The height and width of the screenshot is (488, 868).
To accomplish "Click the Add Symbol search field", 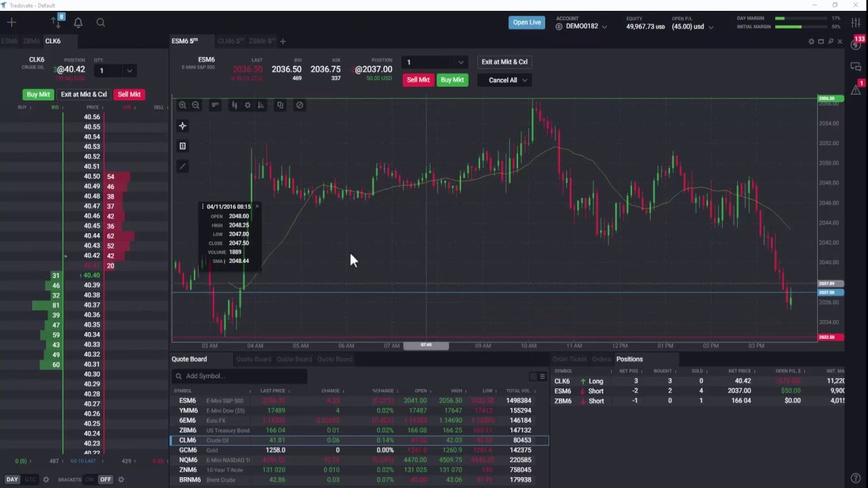I will (239, 376).
